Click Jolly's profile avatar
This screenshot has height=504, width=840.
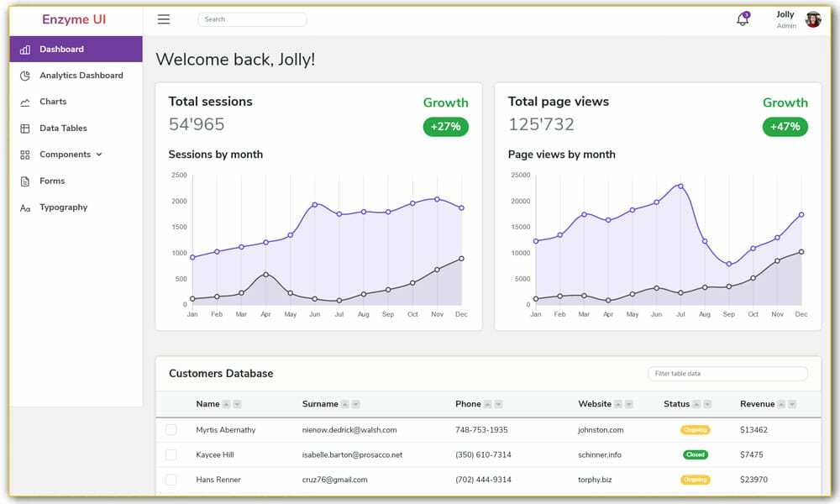[812, 19]
